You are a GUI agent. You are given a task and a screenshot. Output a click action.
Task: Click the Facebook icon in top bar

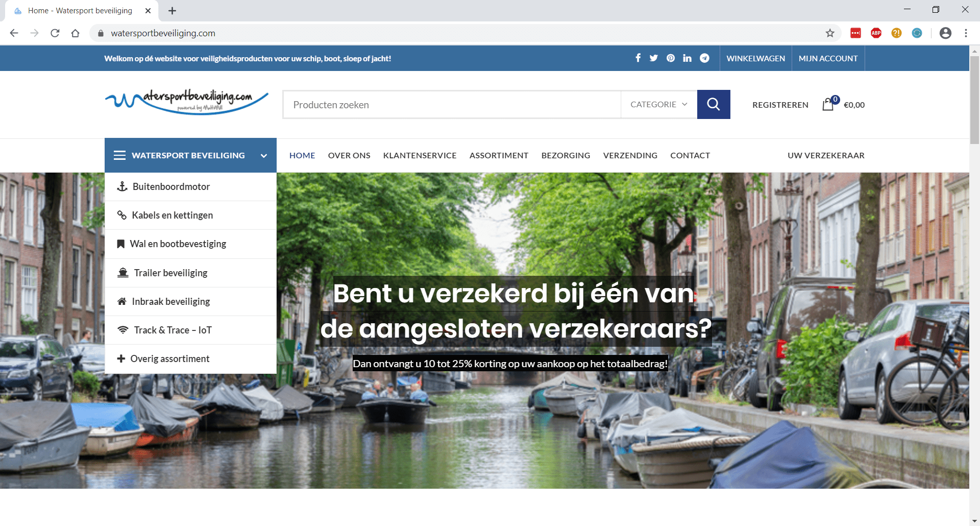[638, 58]
